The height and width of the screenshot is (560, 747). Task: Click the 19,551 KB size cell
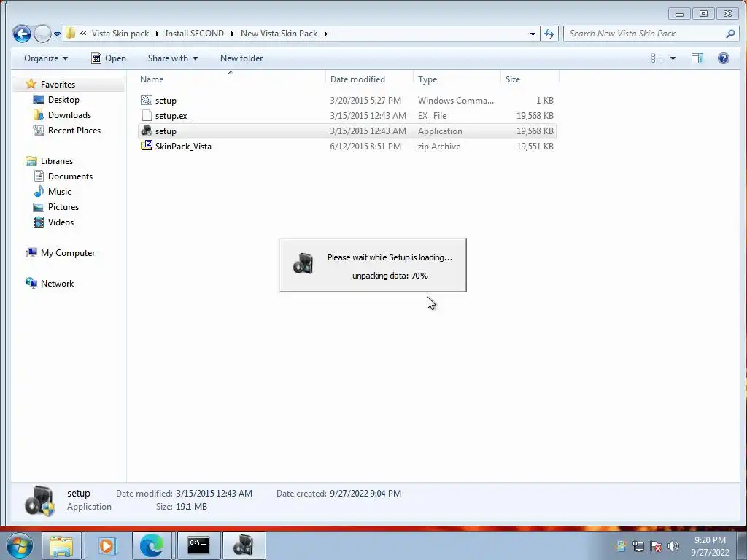pyautogui.click(x=535, y=146)
